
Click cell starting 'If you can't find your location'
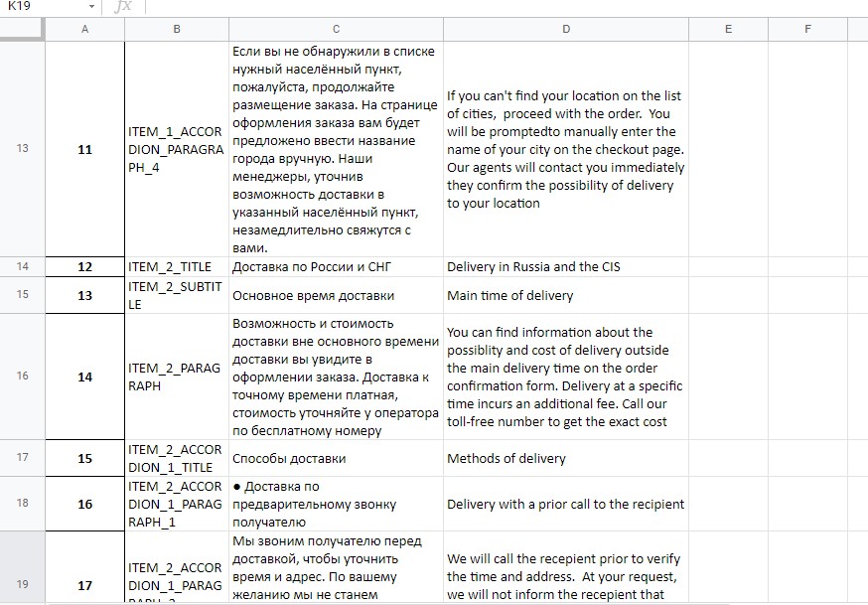pyautogui.click(x=566, y=149)
